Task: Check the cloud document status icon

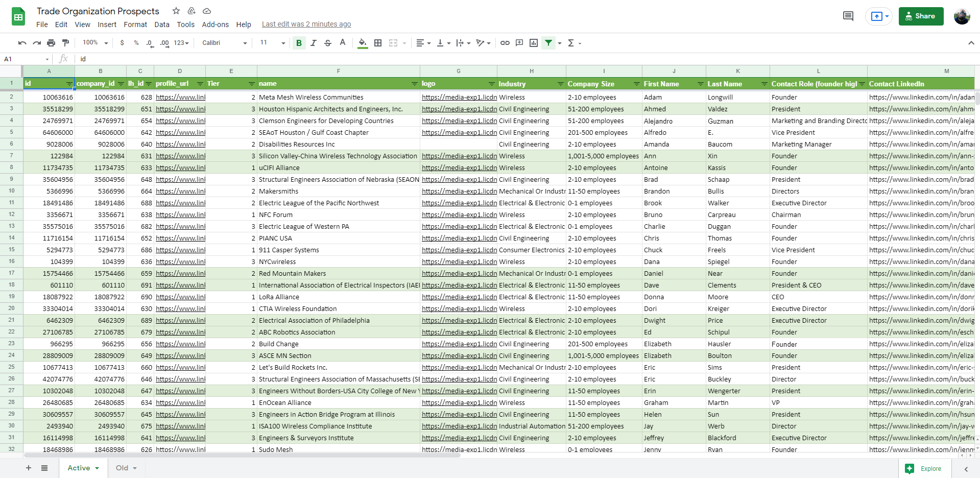Action: coord(207,11)
